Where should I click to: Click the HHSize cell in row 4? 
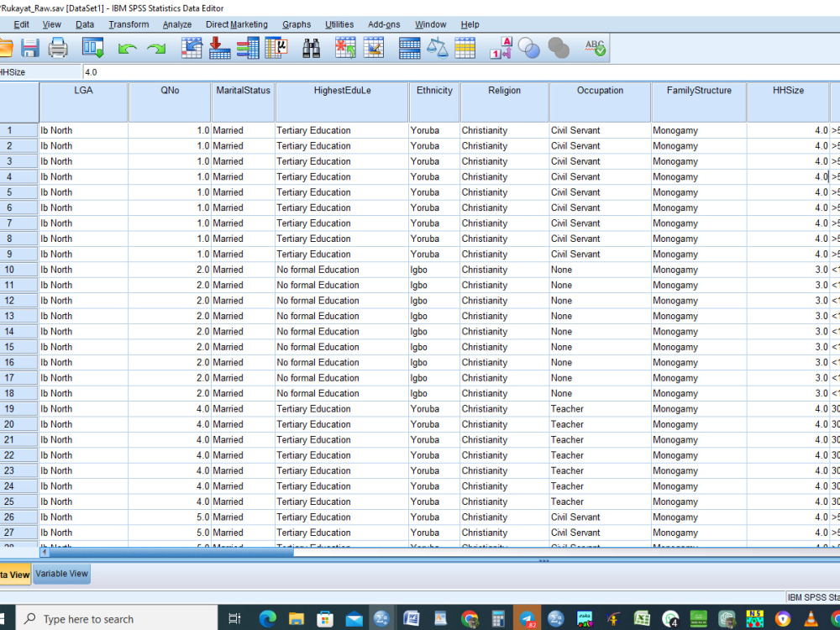click(788, 176)
